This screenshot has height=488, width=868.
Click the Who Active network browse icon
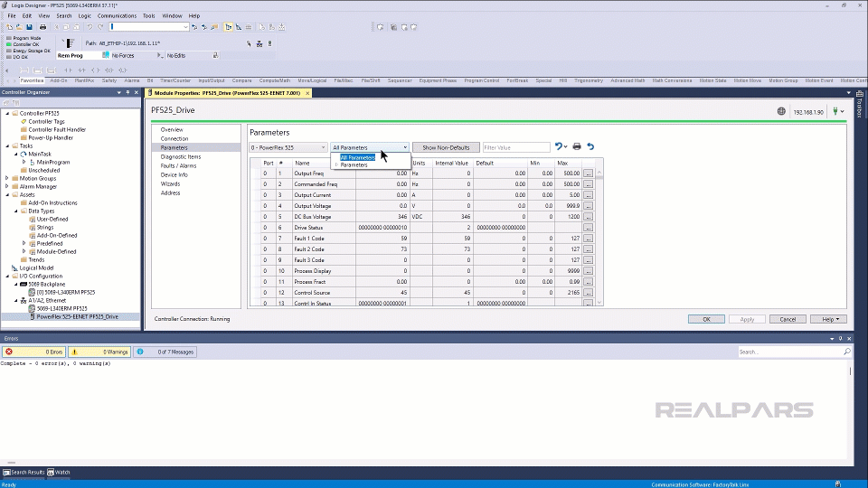(259, 43)
